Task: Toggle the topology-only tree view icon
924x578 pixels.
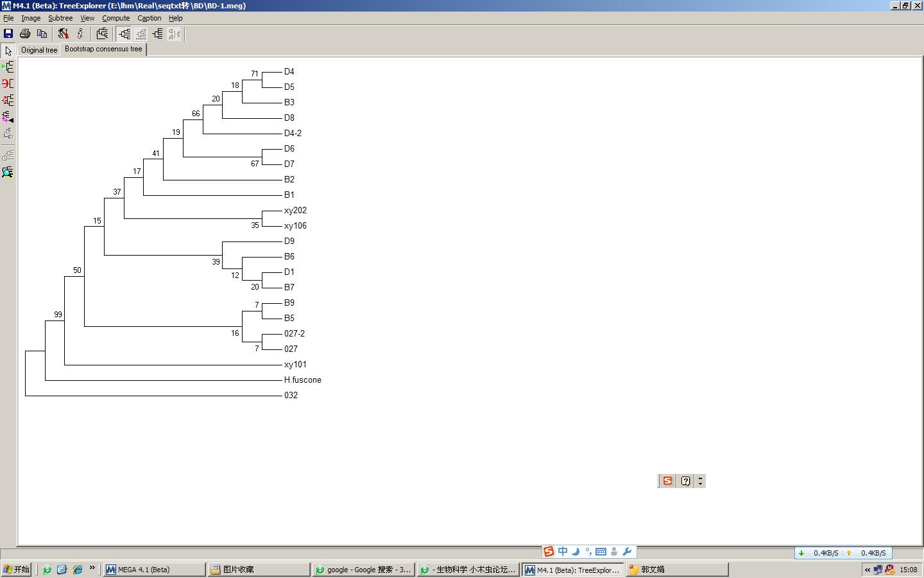Action: click(x=124, y=33)
